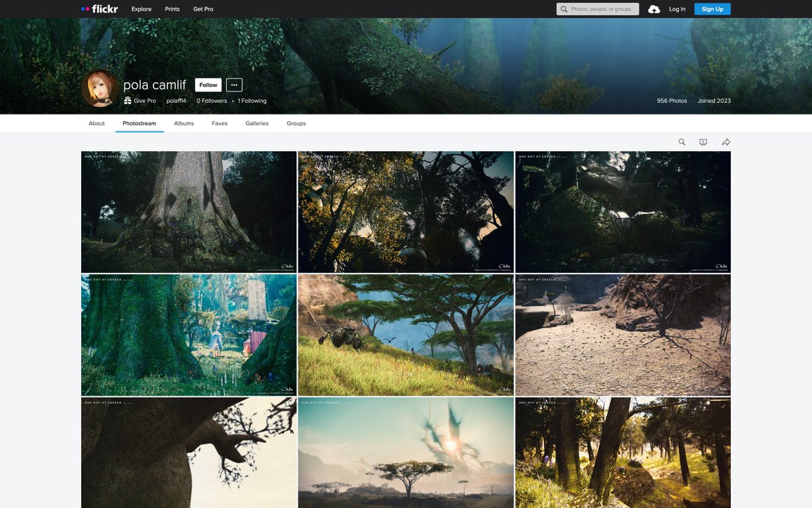Open the golden-leaved forest canopy photo
Screen dimensions: 812x508
point(406,212)
